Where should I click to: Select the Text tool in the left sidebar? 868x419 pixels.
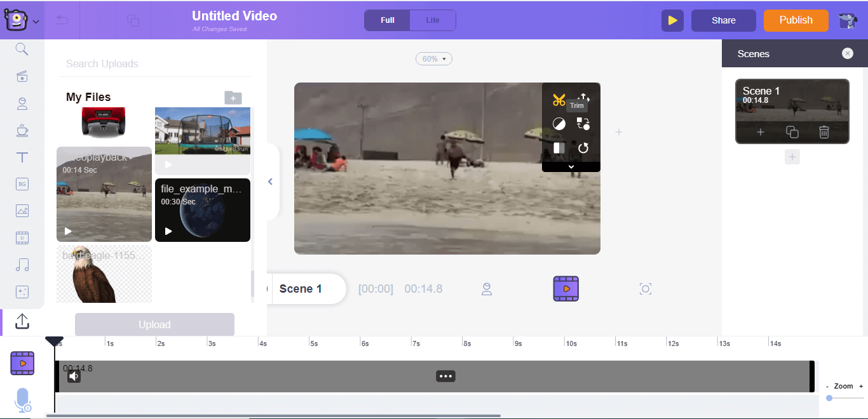pyautogui.click(x=22, y=157)
